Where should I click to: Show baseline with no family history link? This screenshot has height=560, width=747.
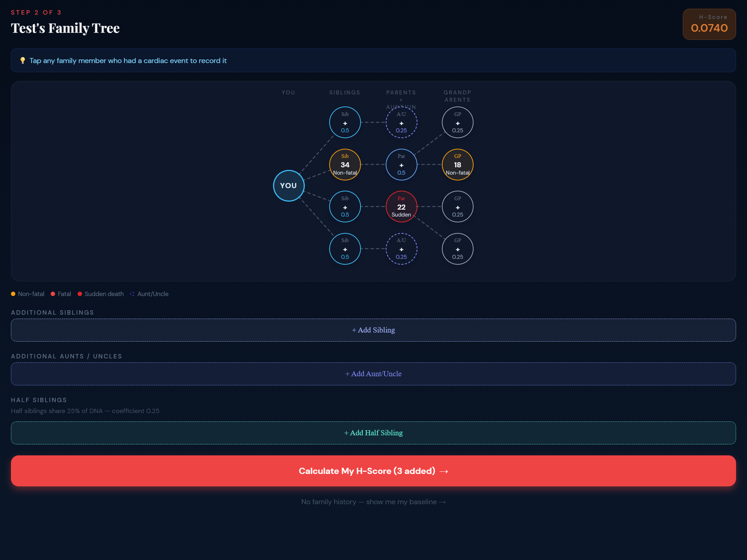(373, 502)
